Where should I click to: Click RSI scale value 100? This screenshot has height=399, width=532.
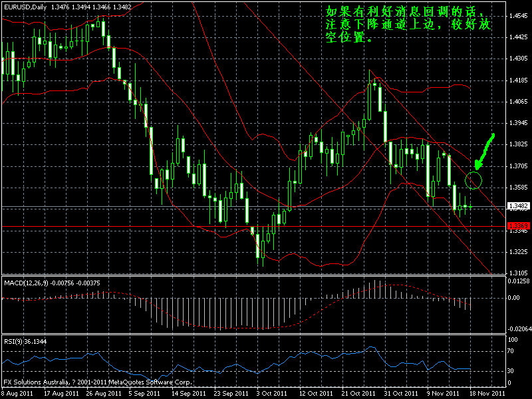click(x=513, y=340)
